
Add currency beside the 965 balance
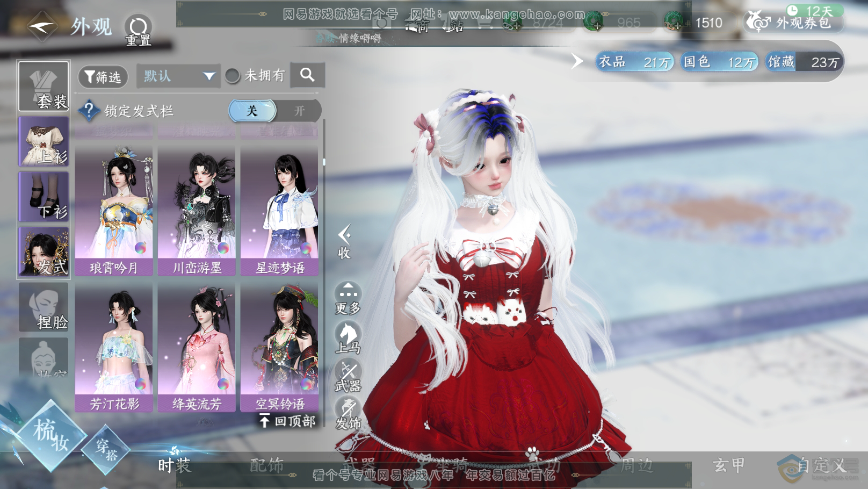pos(594,22)
